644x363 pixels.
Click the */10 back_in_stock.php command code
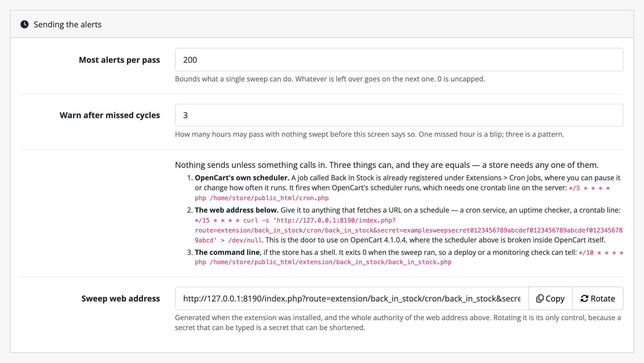click(409, 257)
